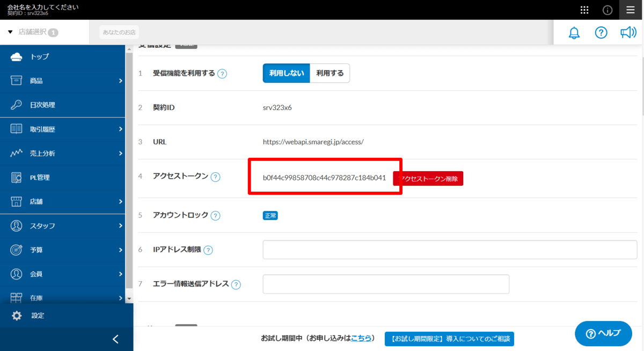Image resolution: width=644 pixels, height=351 pixels.
Task: Click the 取引履歴 book icon
Action: (17, 129)
